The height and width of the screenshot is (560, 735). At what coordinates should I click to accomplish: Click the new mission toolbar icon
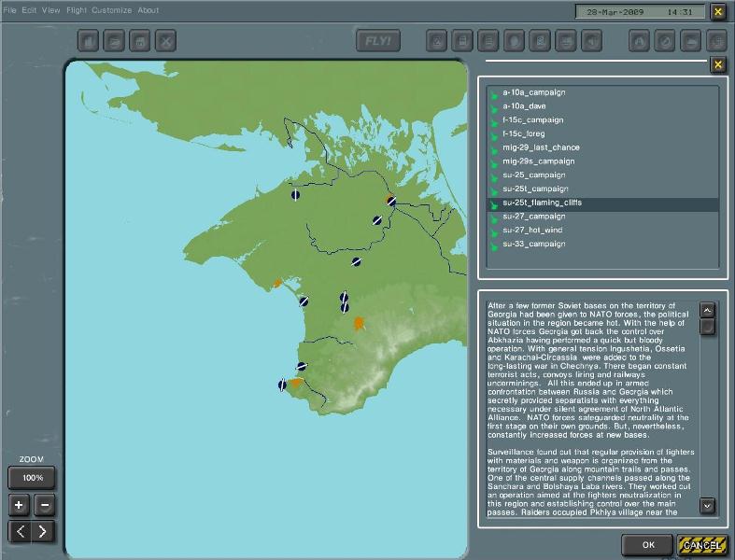[x=88, y=41]
